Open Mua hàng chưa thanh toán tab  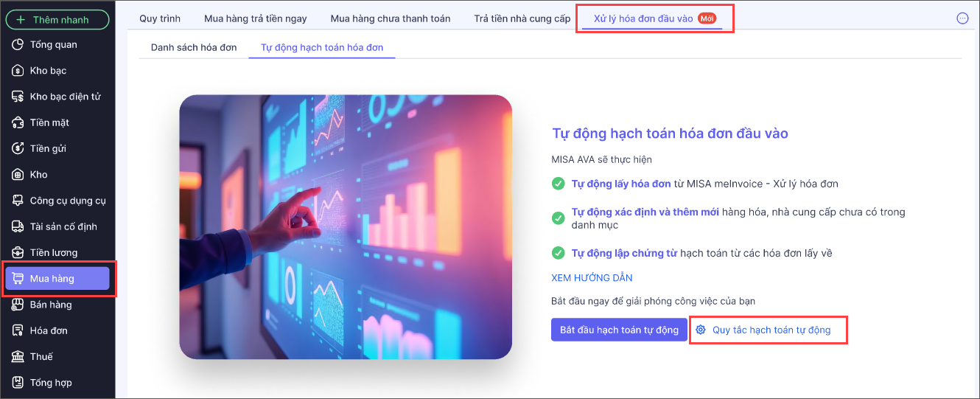391,18
